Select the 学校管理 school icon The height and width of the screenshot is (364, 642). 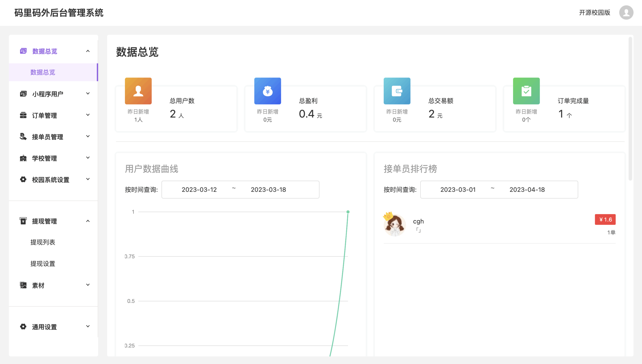[x=23, y=158]
